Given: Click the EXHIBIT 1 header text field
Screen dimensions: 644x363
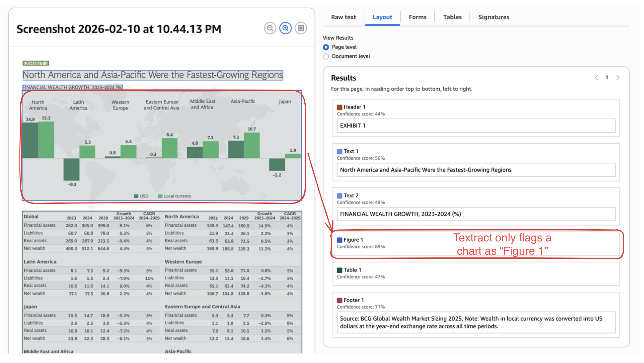Looking at the screenshot, I should coord(476,126).
